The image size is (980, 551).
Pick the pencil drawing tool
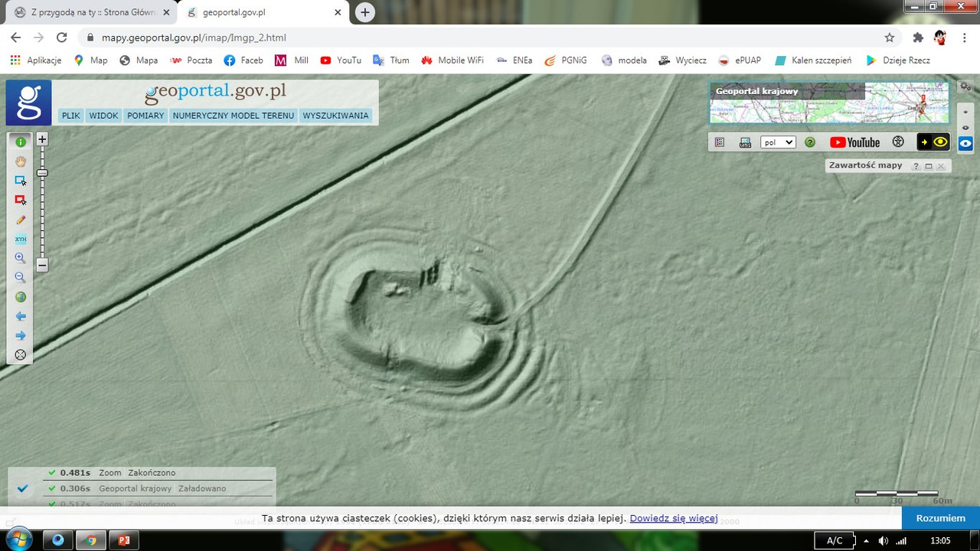pyautogui.click(x=21, y=220)
